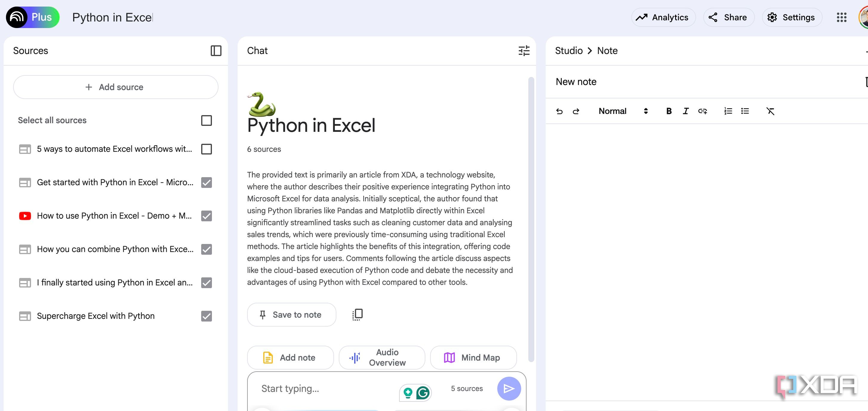Click the chat scrollbar
Image resolution: width=868 pixels, height=411 pixels.
point(531,219)
